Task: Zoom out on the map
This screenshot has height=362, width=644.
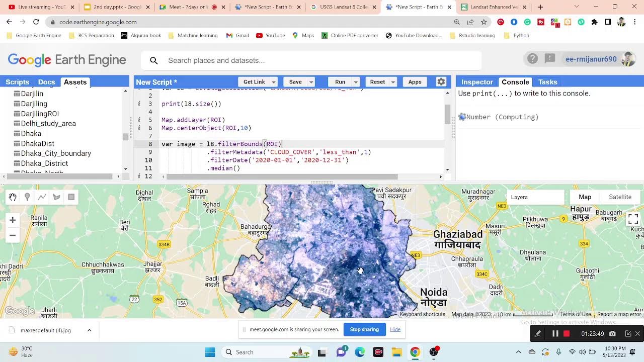Action: coord(13,235)
